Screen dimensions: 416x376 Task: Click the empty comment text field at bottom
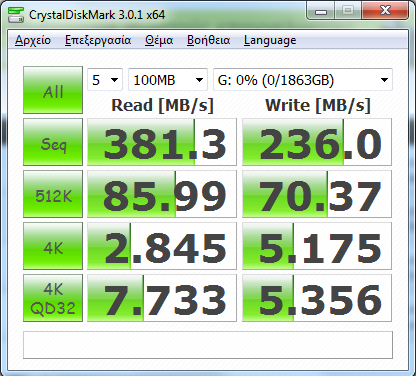[208, 345]
